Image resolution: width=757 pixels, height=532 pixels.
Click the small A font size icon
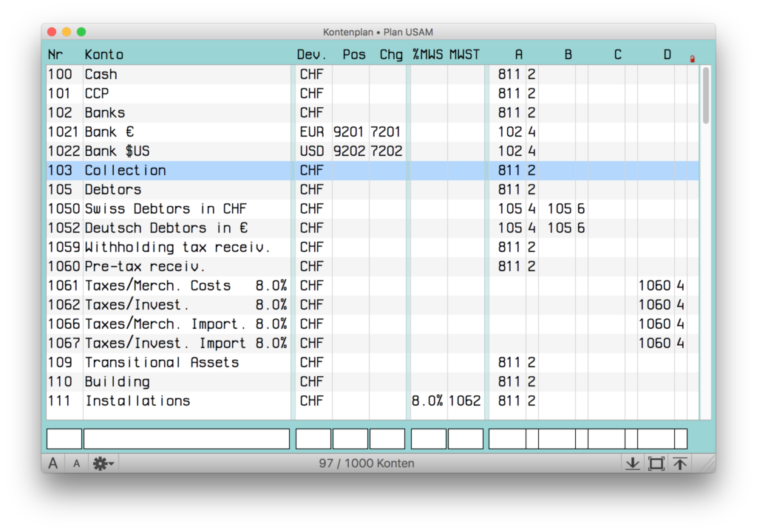[76, 463]
